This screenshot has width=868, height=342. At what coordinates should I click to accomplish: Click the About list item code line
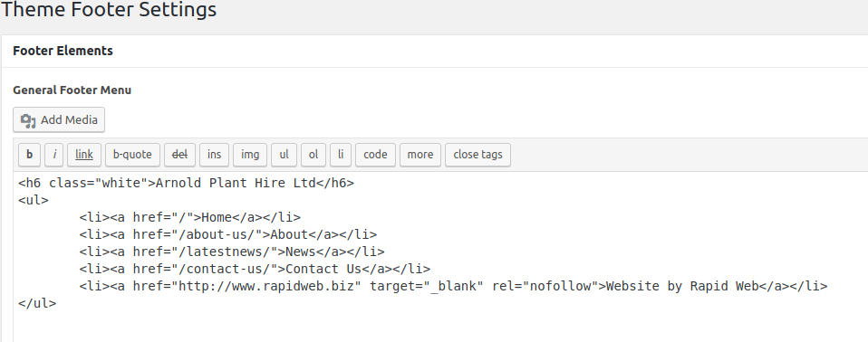(x=228, y=234)
